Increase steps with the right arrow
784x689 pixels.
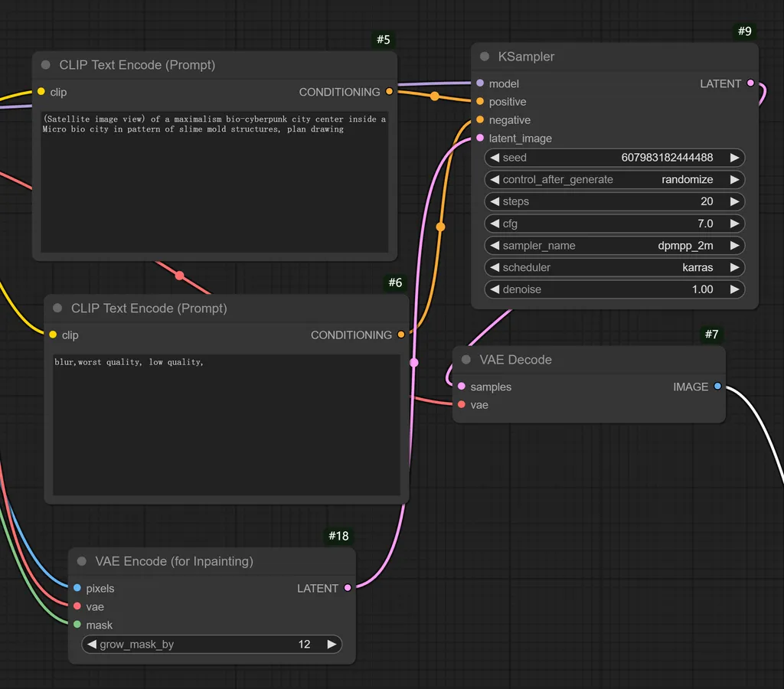click(x=734, y=201)
